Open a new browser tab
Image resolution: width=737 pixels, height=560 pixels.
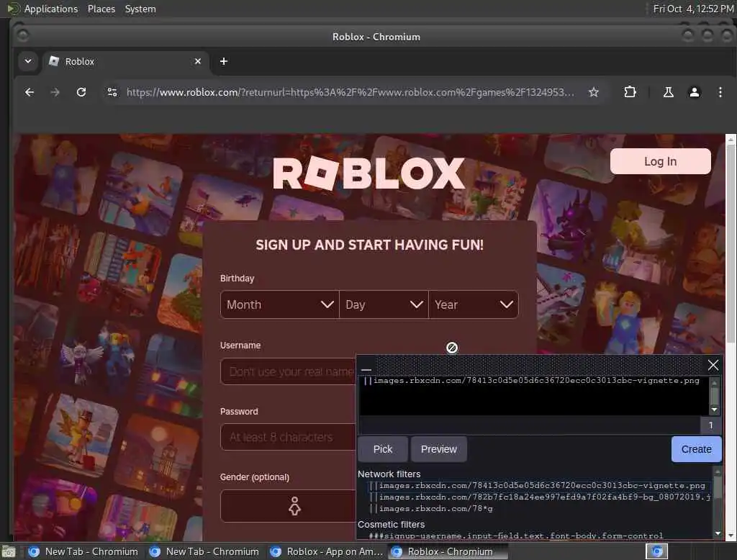point(224,62)
